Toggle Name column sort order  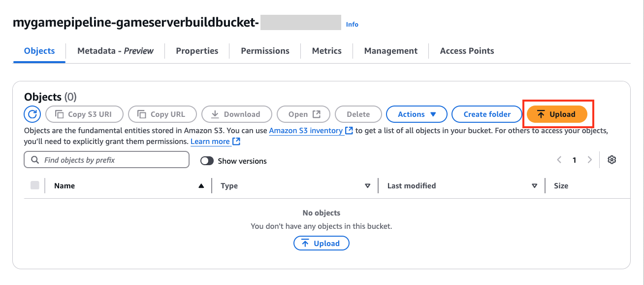[201, 185]
